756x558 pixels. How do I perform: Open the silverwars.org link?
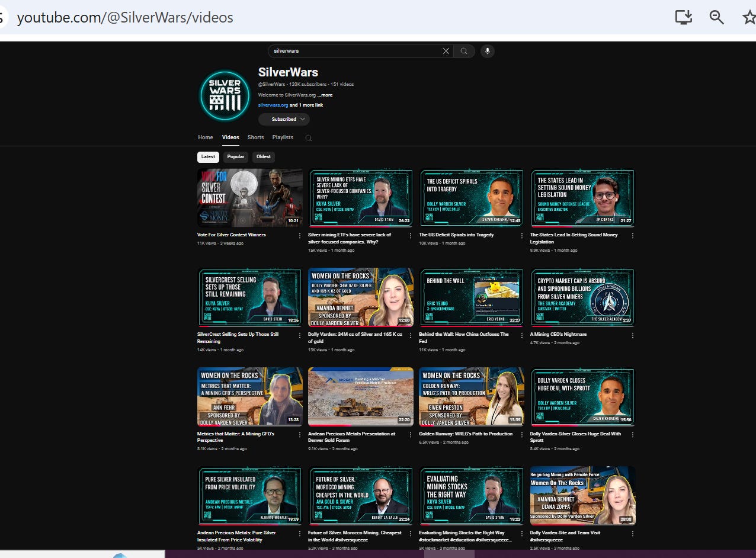[x=273, y=105]
